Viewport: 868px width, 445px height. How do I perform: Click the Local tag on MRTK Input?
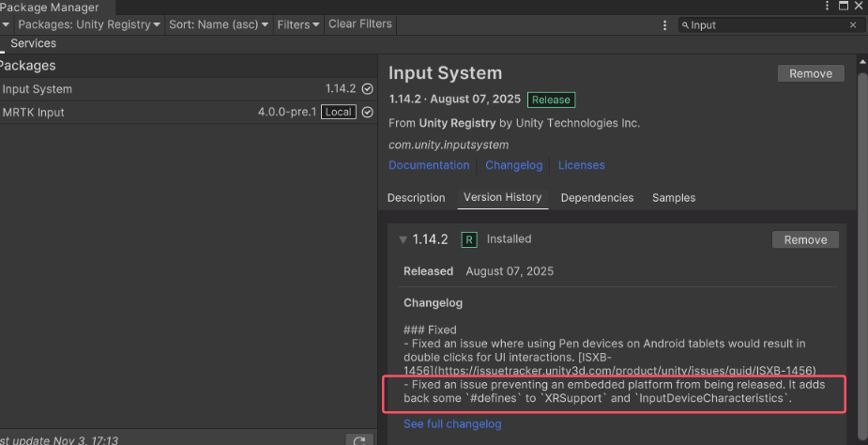point(339,112)
